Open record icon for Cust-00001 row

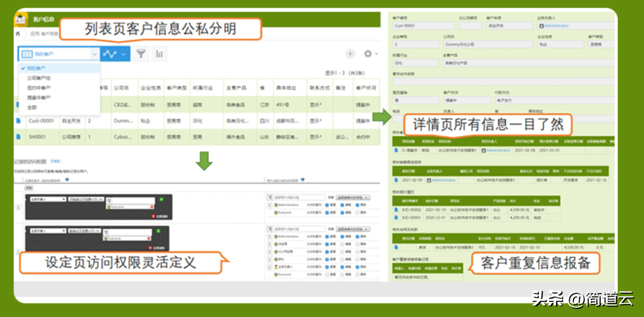[18, 121]
